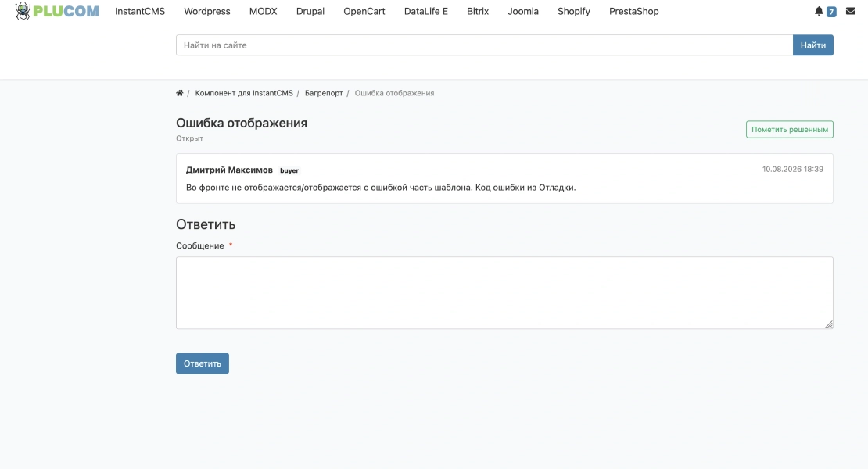Click the PLUCOM spider logo
The image size is (868, 469).
(56, 11)
